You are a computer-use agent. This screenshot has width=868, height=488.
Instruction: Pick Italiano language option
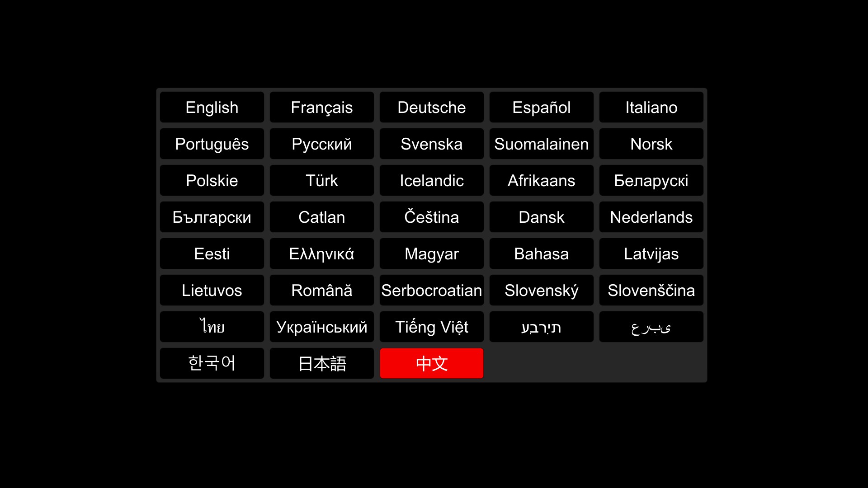651,107
